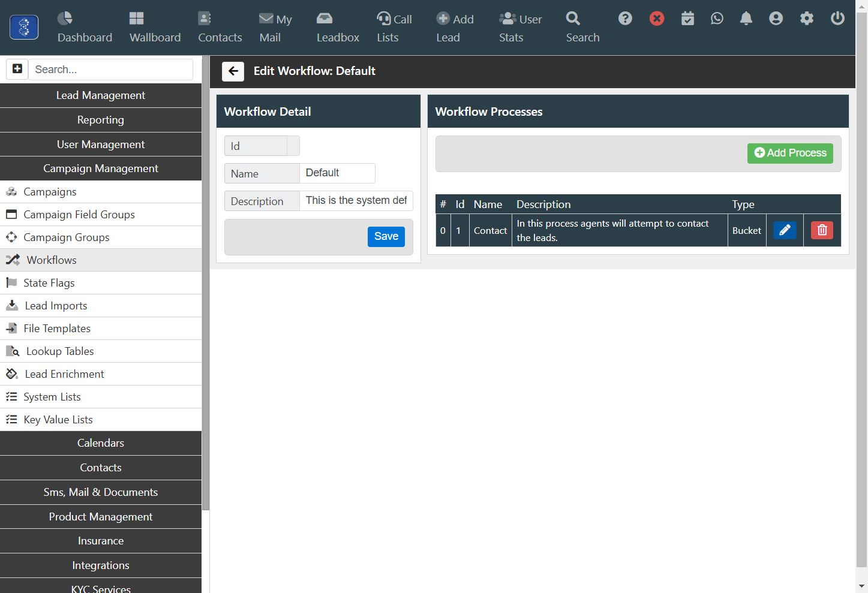The width and height of the screenshot is (868, 593).
Task: Delete the Contact process
Action: [822, 230]
